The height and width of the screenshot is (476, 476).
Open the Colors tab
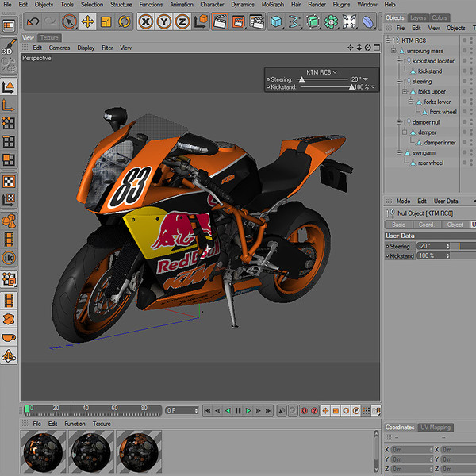(440, 18)
